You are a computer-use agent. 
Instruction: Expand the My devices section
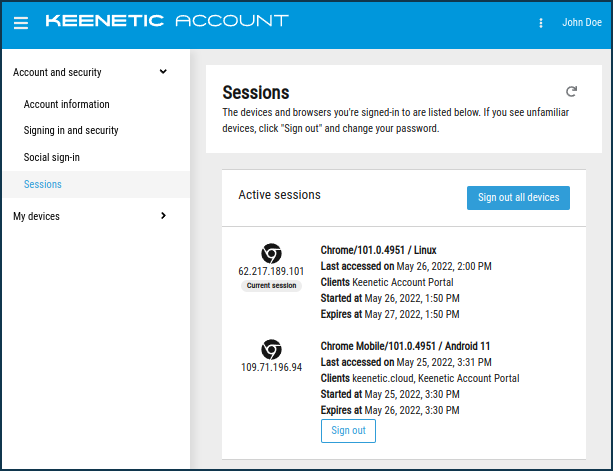click(163, 216)
